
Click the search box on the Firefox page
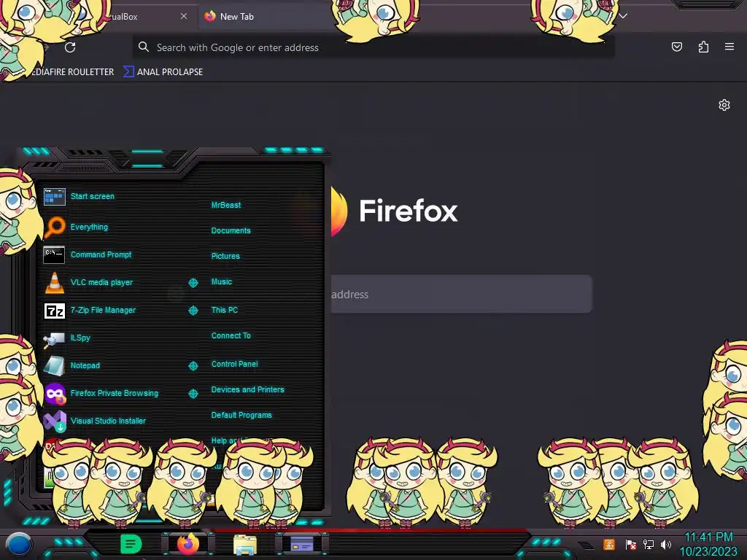461,294
